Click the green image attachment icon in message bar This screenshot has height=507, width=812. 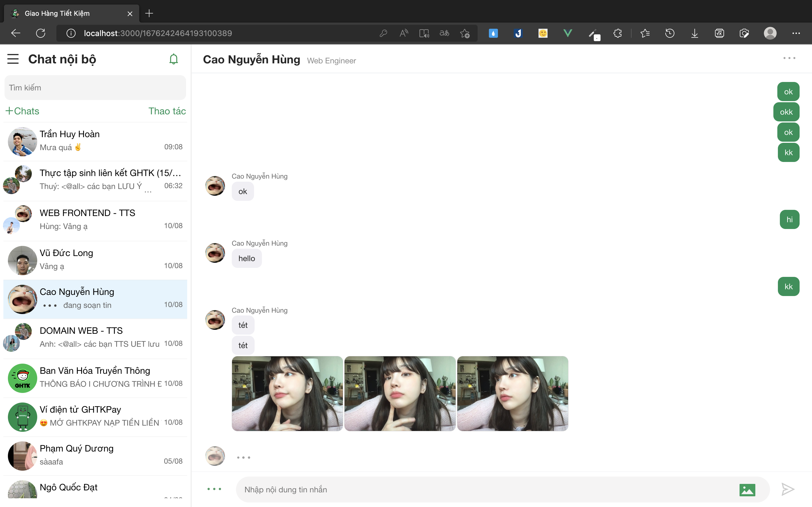pos(748,489)
